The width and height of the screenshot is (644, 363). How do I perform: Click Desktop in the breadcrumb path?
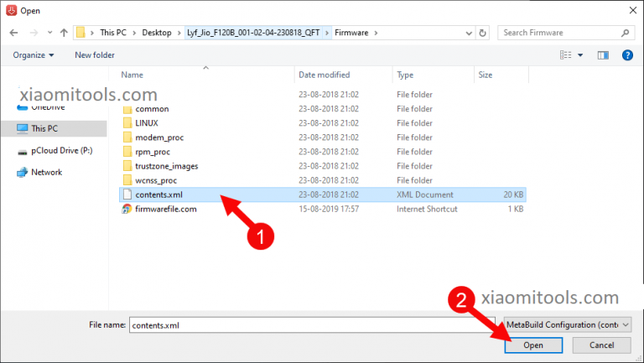pos(155,33)
